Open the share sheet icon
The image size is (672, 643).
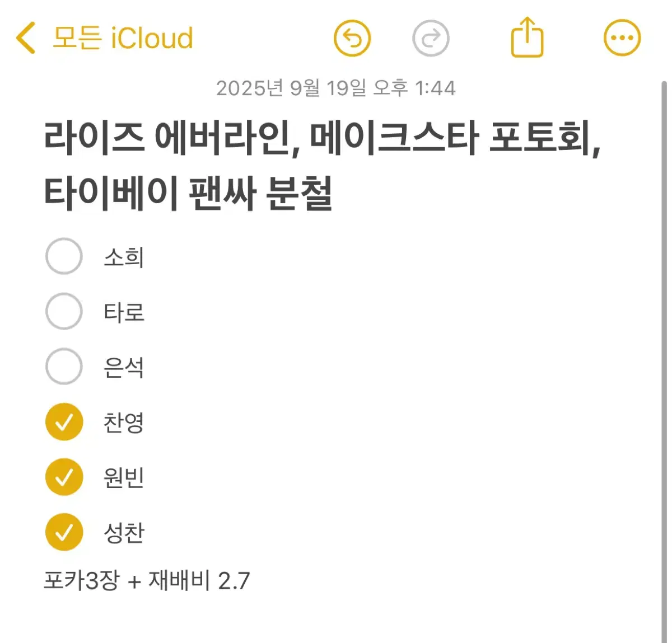[x=527, y=37]
